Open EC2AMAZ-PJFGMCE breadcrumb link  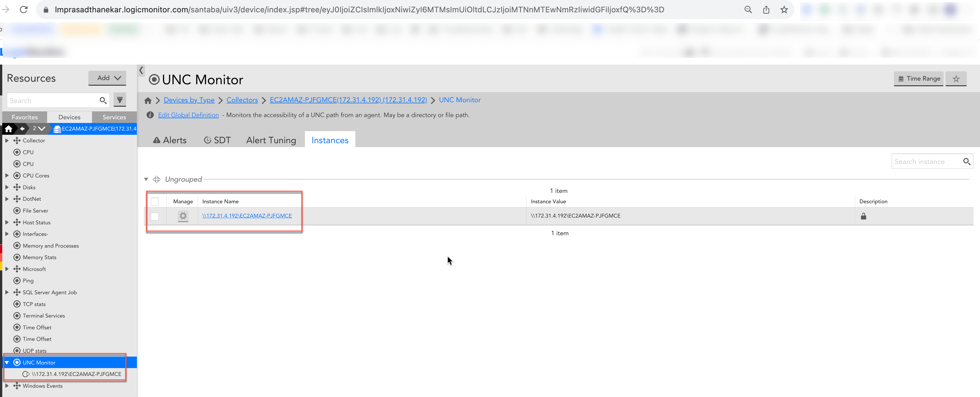pyautogui.click(x=348, y=100)
